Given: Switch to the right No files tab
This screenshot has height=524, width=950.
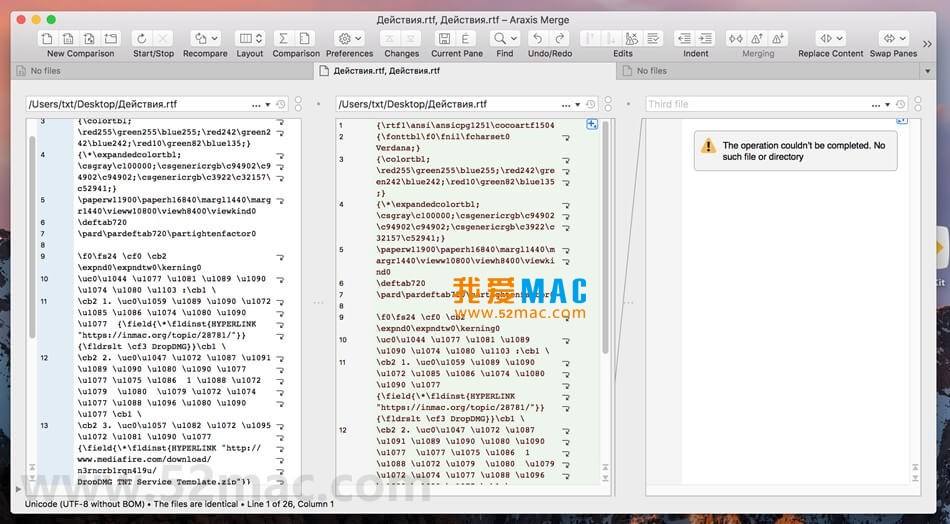Looking at the screenshot, I should (x=768, y=71).
